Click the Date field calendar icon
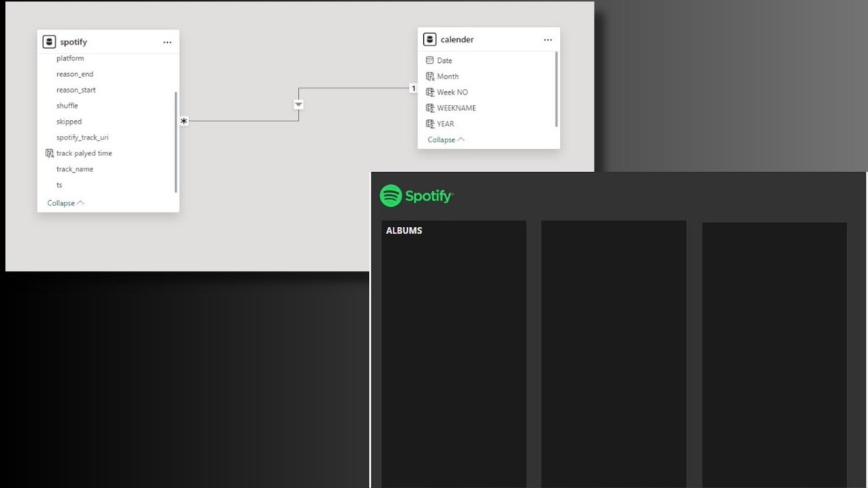 [x=430, y=61]
